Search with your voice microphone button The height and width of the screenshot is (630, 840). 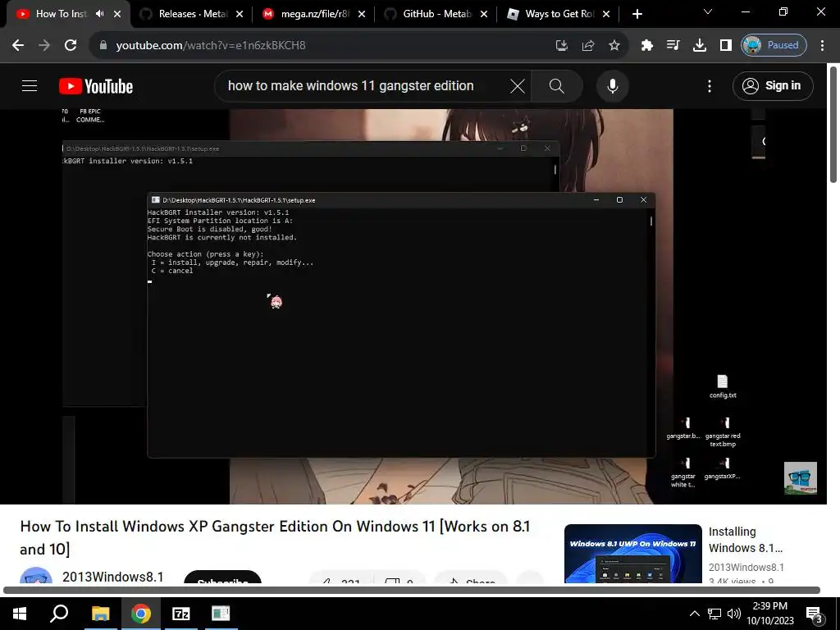[x=612, y=86]
